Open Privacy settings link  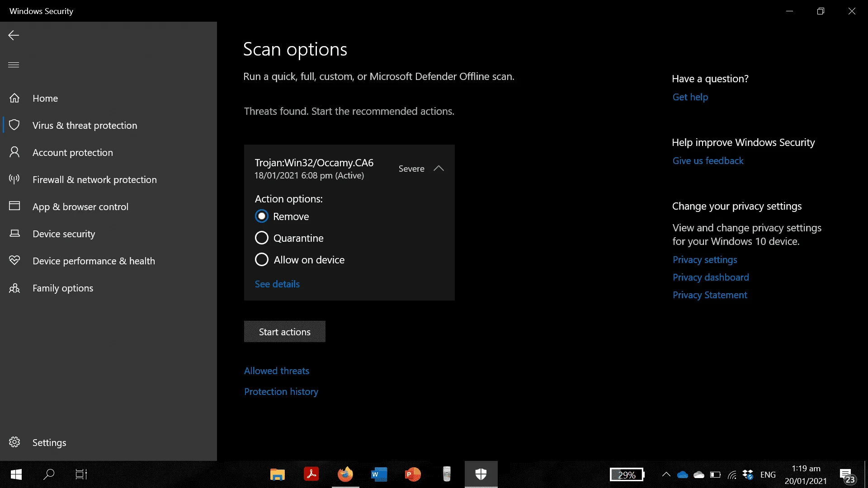tap(705, 259)
